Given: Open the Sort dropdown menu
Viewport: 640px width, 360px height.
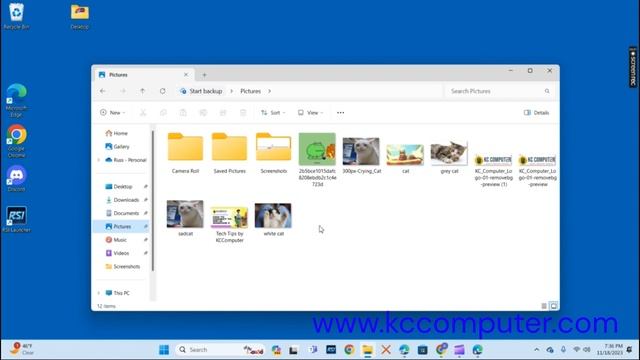Looking at the screenshot, I should 273,113.
